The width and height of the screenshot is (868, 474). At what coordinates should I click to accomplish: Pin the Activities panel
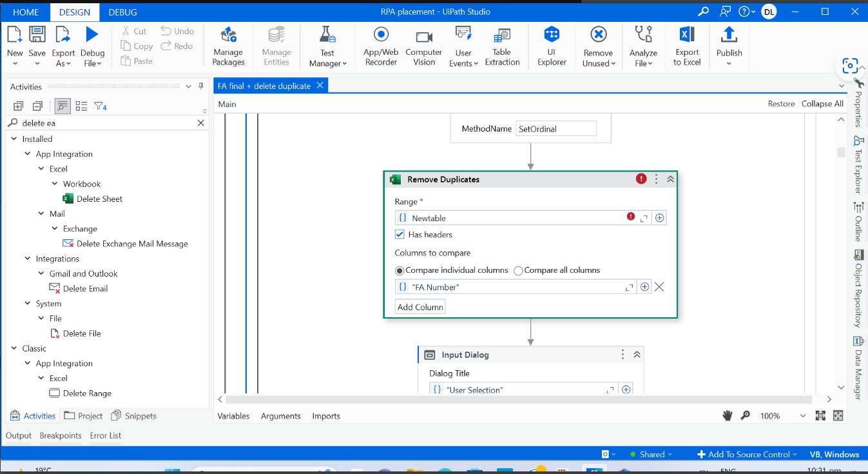coord(201,86)
